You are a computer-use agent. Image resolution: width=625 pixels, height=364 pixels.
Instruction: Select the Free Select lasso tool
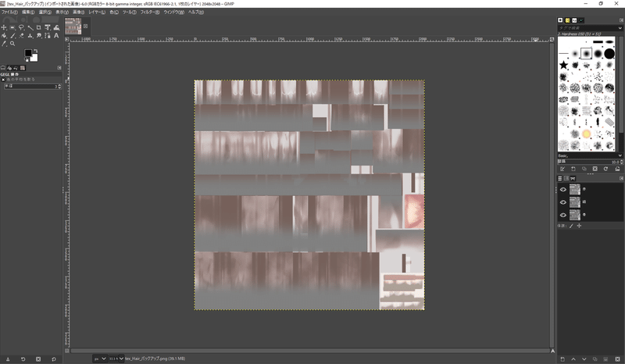click(22, 27)
